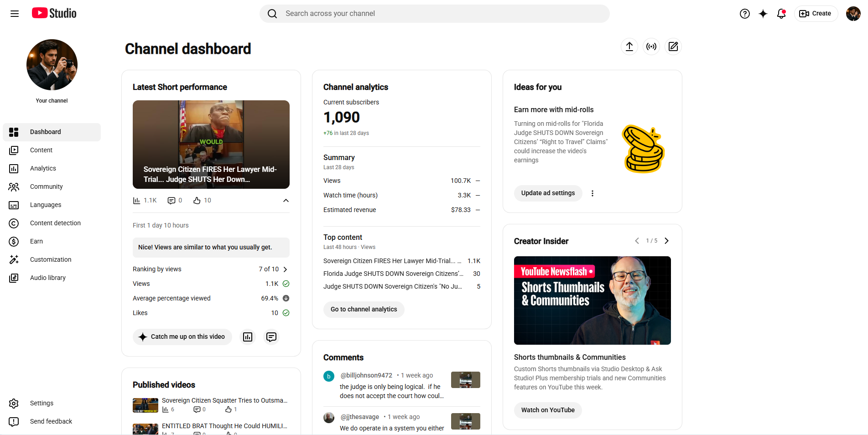Open the account avatar menu
868x435 pixels.
853,14
